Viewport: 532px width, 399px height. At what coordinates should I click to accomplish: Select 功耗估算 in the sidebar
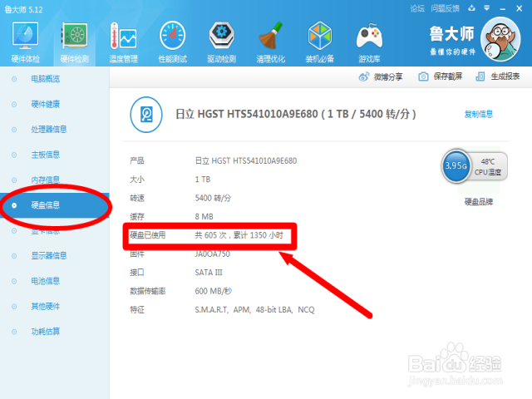46,332
